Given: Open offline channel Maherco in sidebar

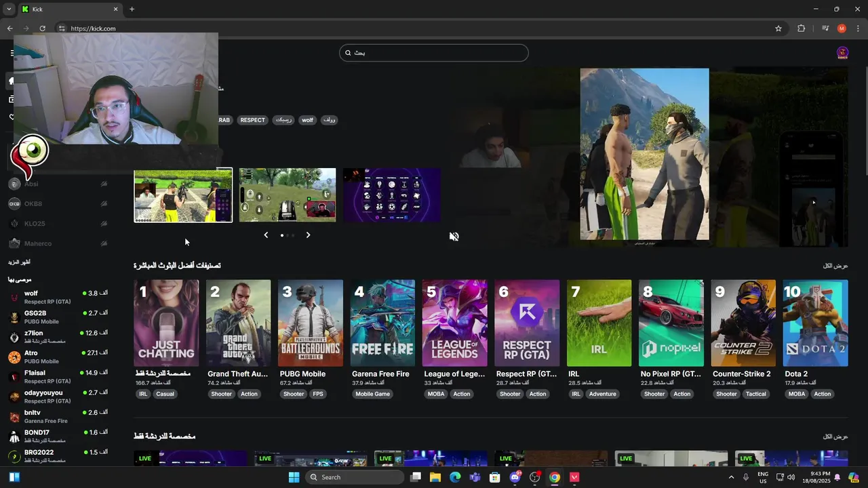Looking at the screenshot, I should click(58, 243).
